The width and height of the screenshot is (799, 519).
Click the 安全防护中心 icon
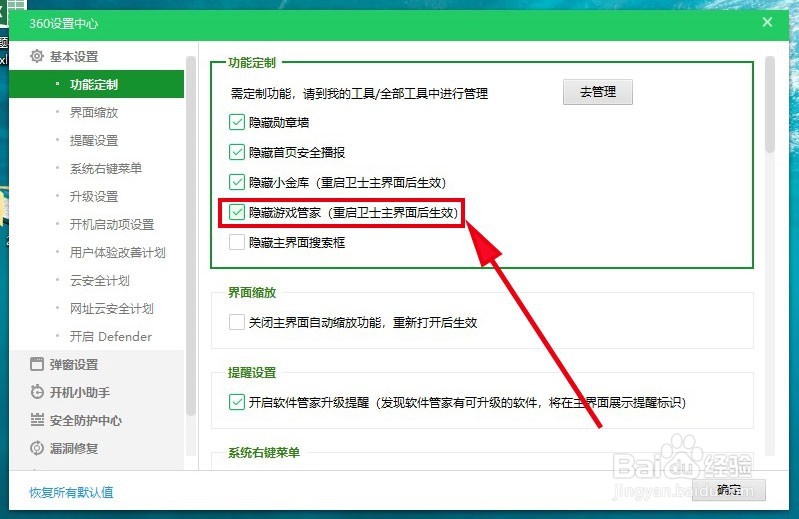click(x=37, y=420)
